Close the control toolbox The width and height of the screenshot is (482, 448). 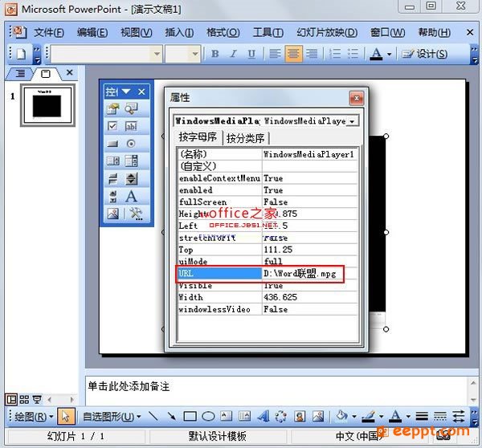[141, 92]
